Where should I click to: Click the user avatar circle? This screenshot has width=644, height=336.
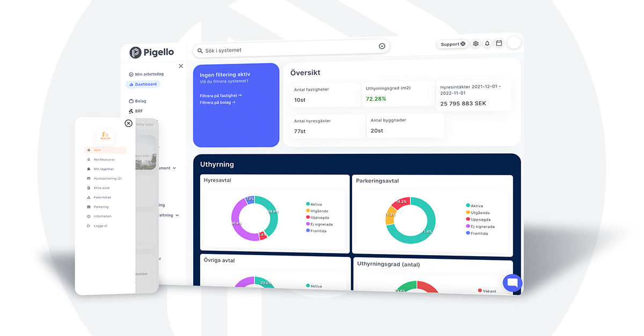point(514,42)
